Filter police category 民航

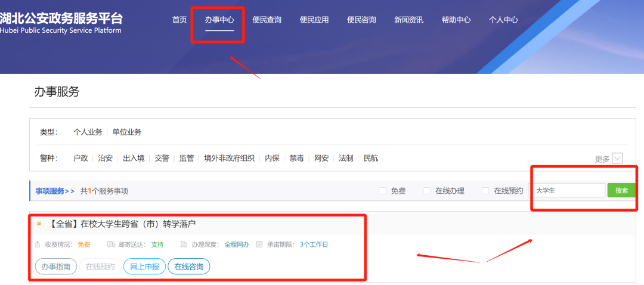tap(371, 158)
